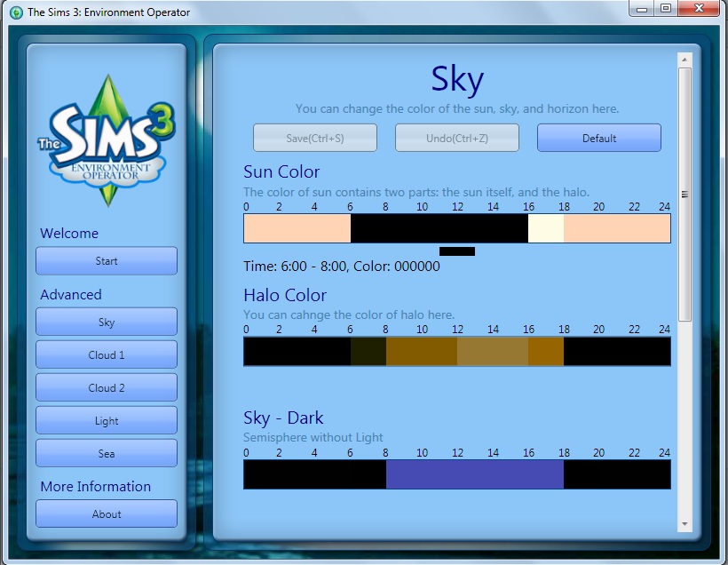Select Sun Color peach segment 18 to 24

(617, 228)
